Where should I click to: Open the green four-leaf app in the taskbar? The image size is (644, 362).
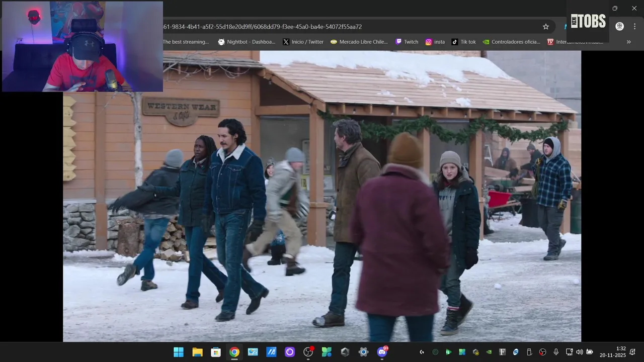(327, 352)
